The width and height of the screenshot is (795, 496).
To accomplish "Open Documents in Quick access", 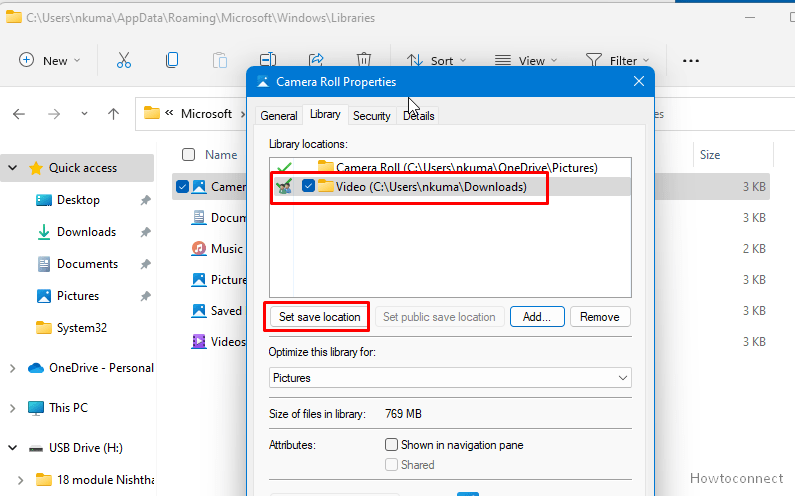I will 87,264.
